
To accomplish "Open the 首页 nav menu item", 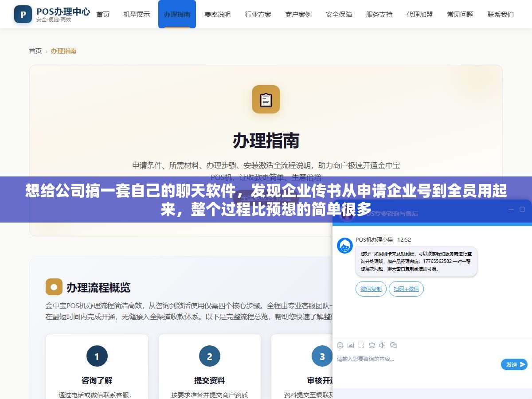I will (x=103, y=14).
